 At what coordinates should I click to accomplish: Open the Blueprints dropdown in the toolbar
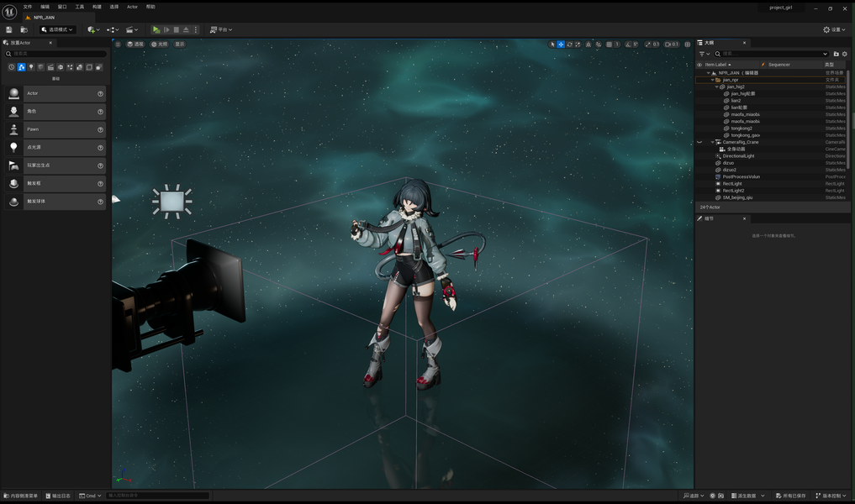pyautogui.click(x=113, y=30)
